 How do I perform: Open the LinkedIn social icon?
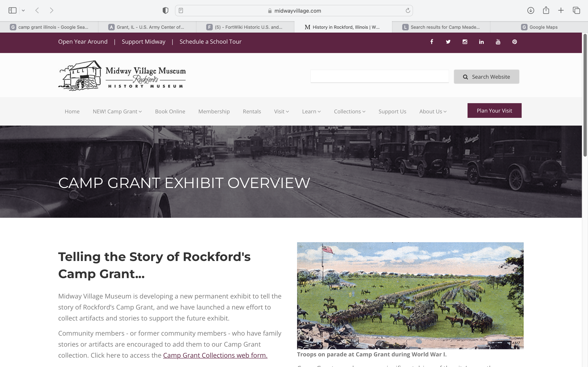coord(481,42)
